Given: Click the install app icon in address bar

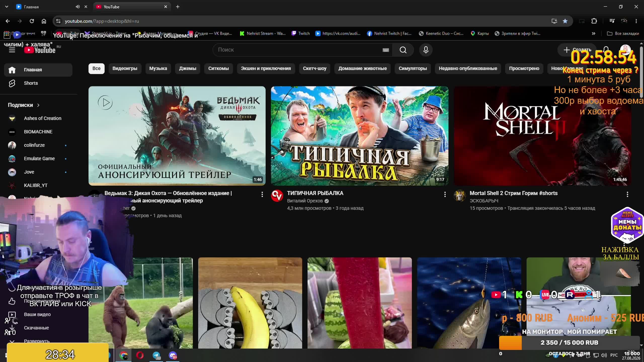Looking at the screenshot, I should point(554,21).
